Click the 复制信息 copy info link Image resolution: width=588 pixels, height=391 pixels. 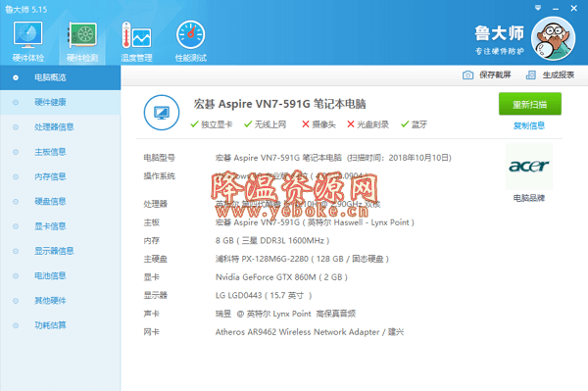coord(529,125)
